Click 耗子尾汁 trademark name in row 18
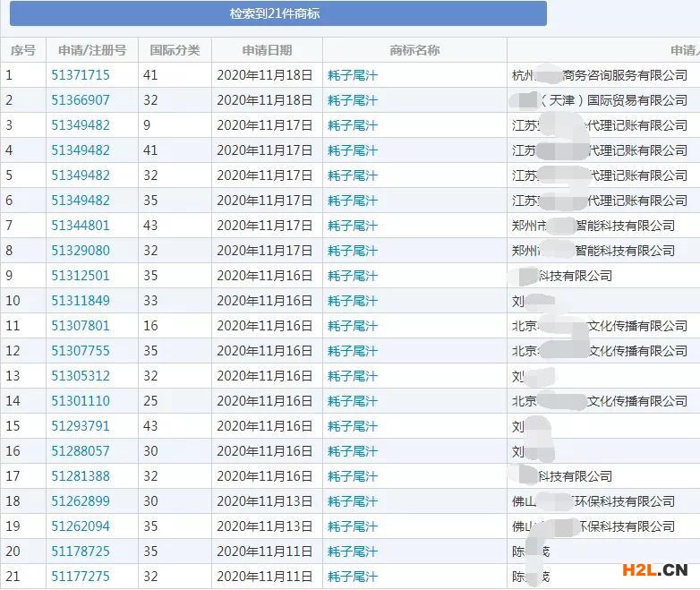The image size is (700, 590). coord(353,501)
